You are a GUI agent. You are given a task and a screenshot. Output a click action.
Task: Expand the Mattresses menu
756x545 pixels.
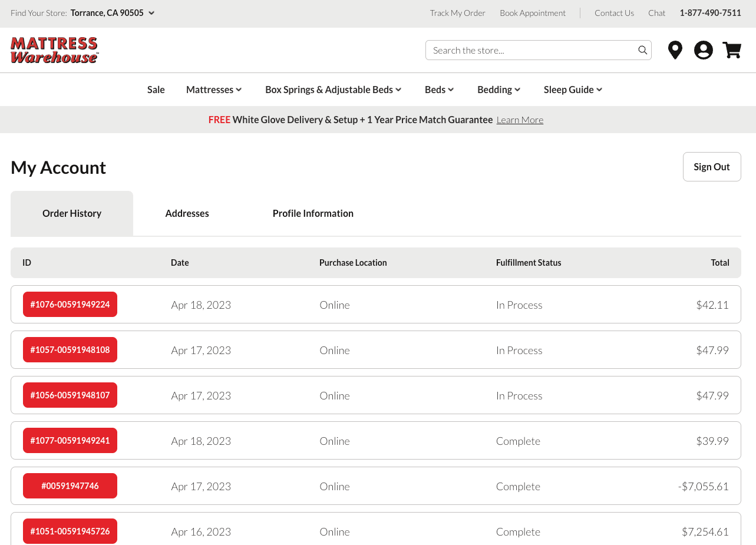(214, 90)
